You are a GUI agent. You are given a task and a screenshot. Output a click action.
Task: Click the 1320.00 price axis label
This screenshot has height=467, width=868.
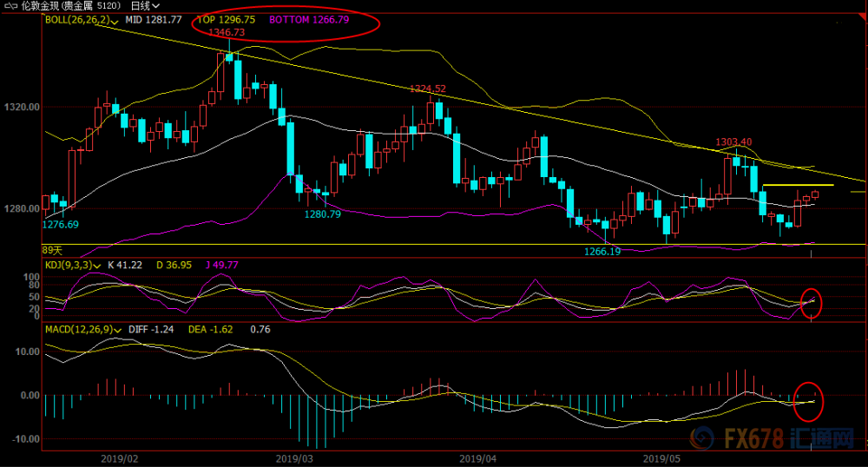(x=23, y=107)
